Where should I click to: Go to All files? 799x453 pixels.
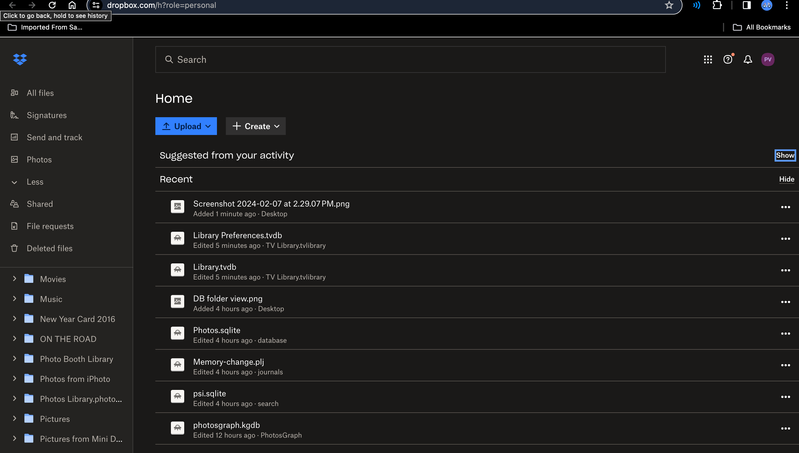click(40, 93)
